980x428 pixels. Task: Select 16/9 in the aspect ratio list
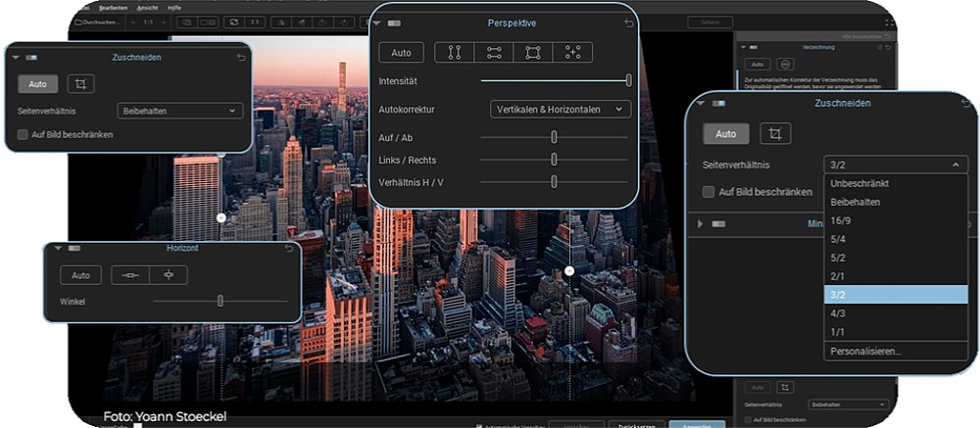coord(896,220)
